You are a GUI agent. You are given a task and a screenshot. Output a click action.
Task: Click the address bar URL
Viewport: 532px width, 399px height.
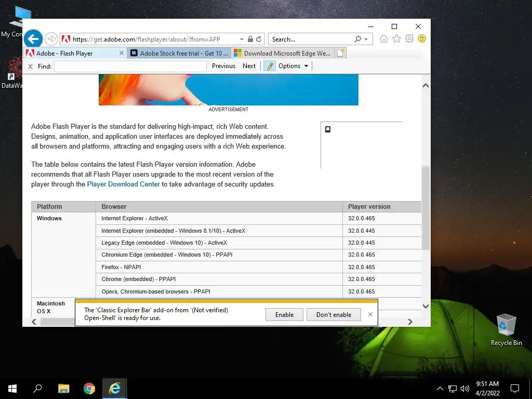146,39
